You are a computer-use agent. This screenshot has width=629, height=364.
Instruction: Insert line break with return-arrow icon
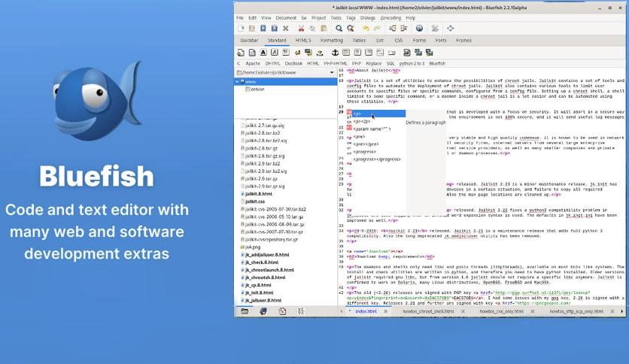(x=297, y=53)
